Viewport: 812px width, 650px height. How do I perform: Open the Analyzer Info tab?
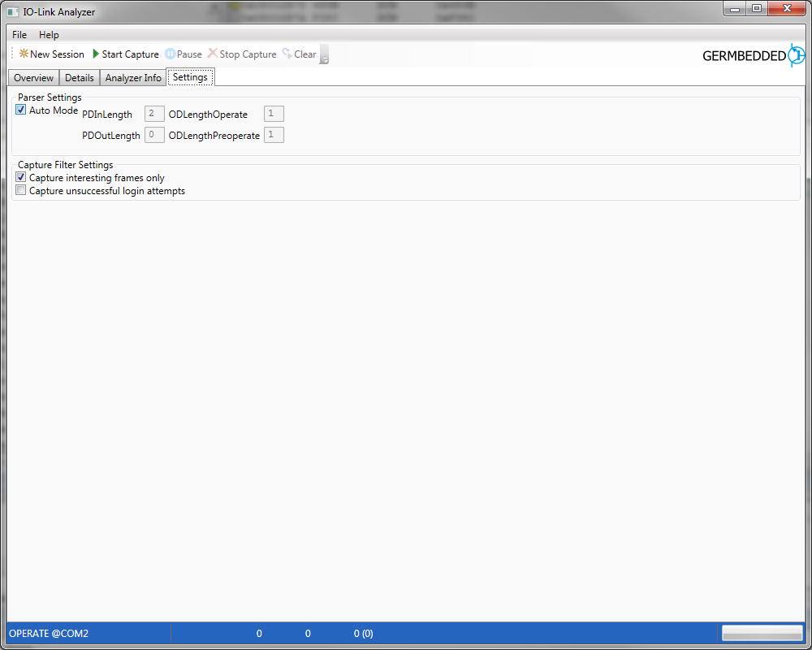[133, 78]
